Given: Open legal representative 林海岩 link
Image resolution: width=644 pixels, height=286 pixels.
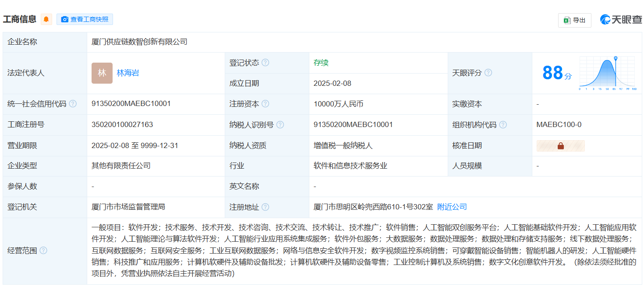Looking at the screenshot, I should pos(128,73).
